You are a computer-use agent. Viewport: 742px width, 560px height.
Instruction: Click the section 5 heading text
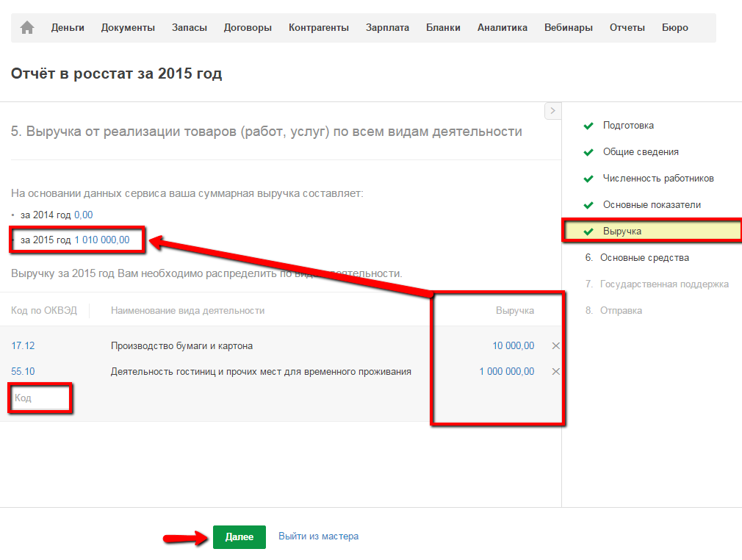[x=267, y=131]
